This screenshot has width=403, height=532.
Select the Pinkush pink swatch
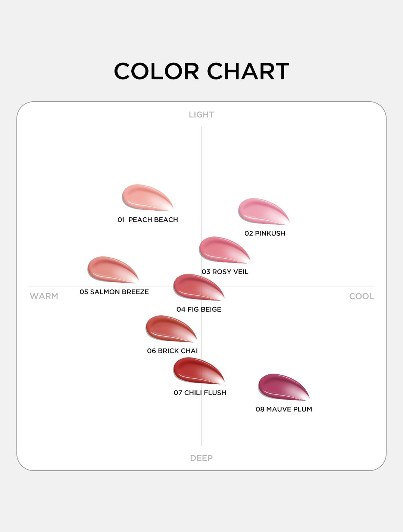[x=262, y=211]
